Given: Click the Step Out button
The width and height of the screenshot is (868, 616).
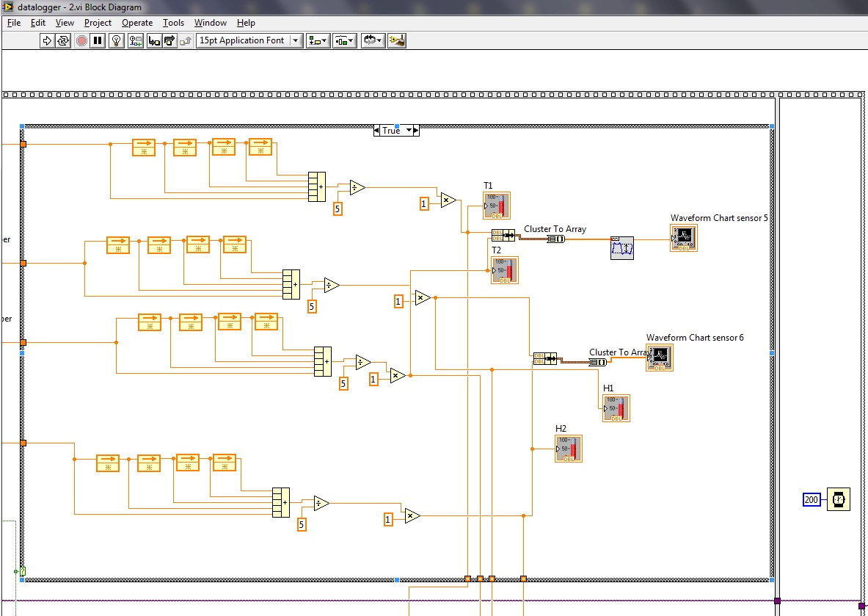Looking at the screenshot, I should click(x=186, y=40).
